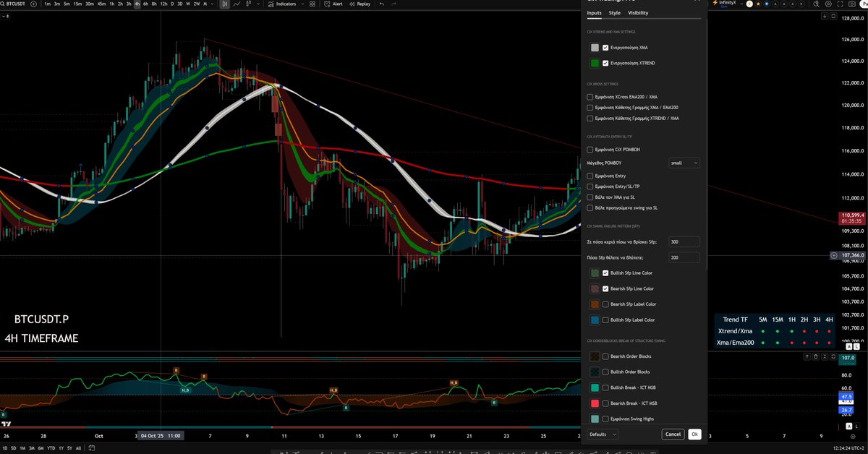Enable Εμφάνιση CIX ΡΟΜΒΩΝ checkbox
This screenshot has width=868, height=454.
[590, 150]
